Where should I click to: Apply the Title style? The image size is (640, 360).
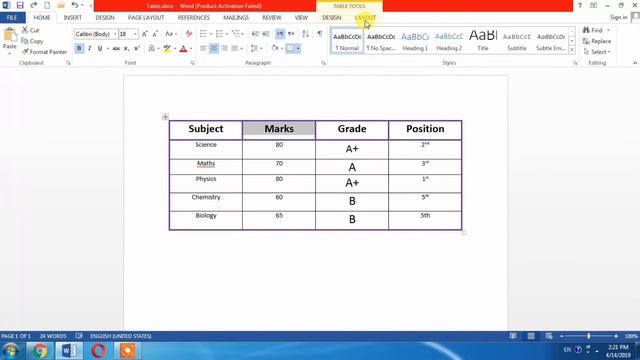pyautogui.click(x=483, y=41)
